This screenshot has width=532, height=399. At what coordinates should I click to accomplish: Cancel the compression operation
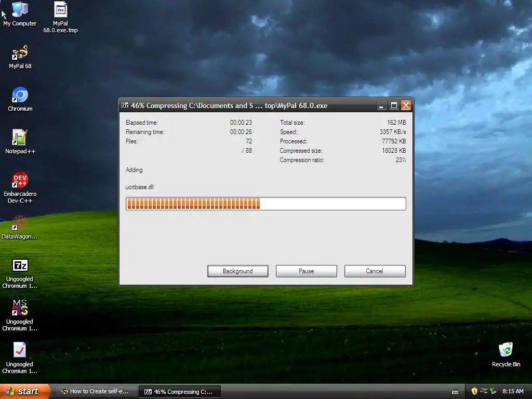(375, 271)
